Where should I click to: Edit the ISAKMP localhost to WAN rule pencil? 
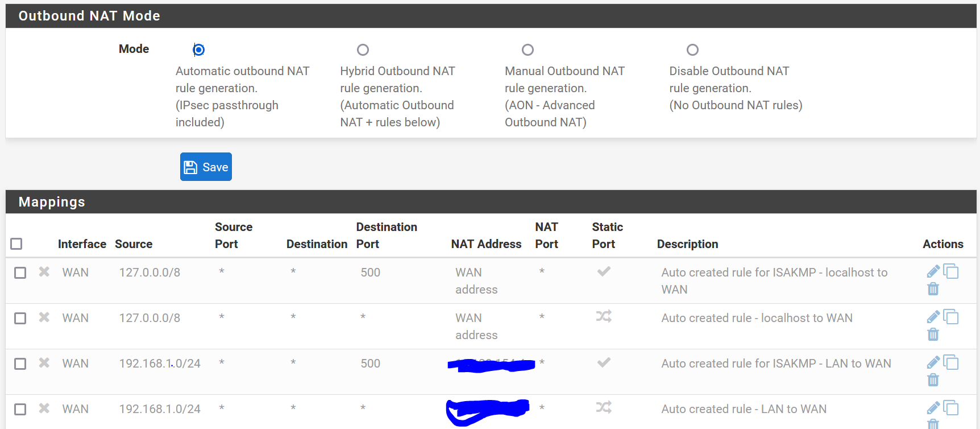pos(933,271)
